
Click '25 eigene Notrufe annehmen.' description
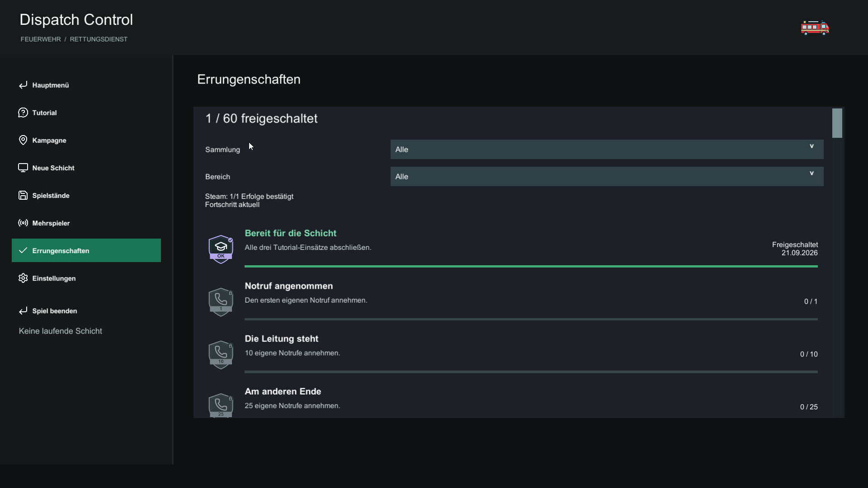click(292, 406)
